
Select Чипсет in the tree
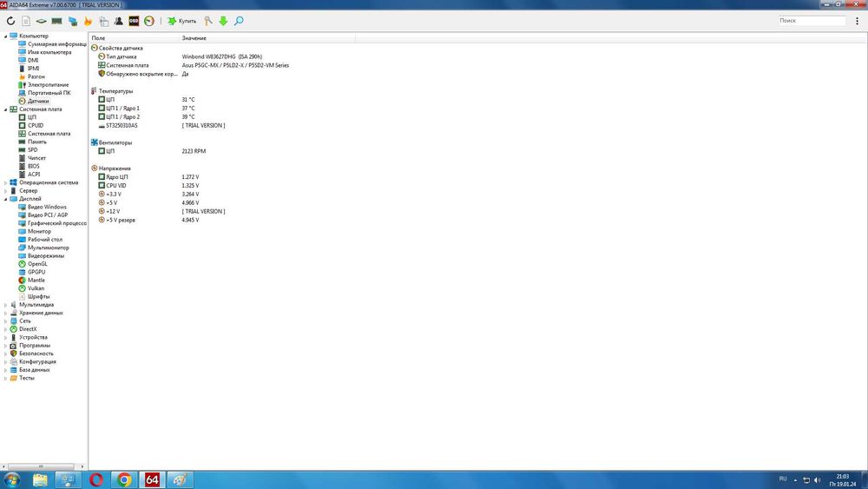click(36, 158)
